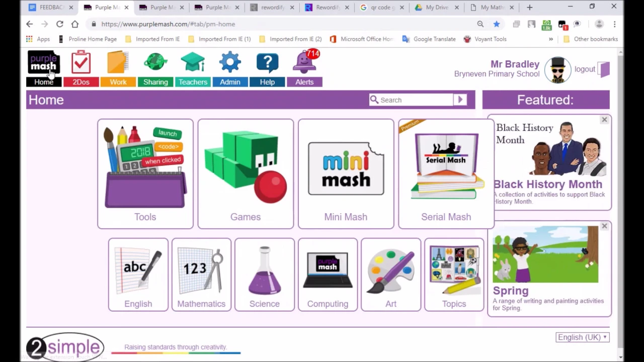Screen dimensions: 644x362
Task: Open a new browser tab
Action: point(529,8)
